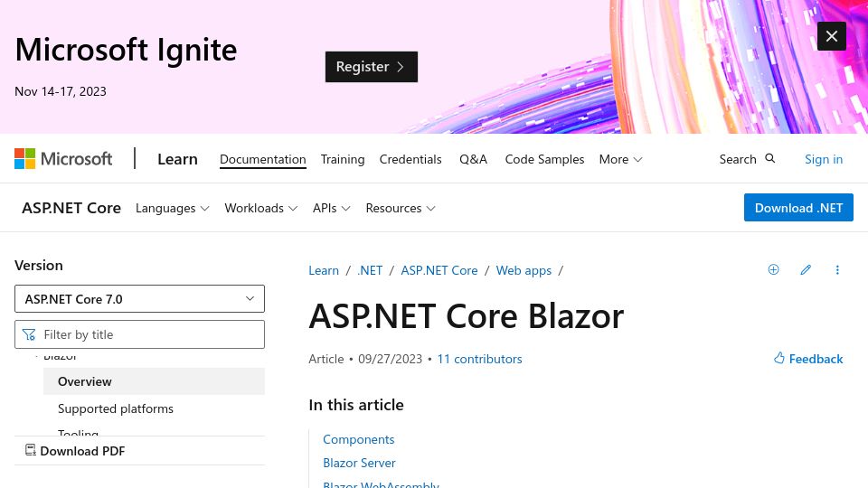This screenshot has width=868, height=488.
Task: Click Download PDF
Action: (75, 451)
